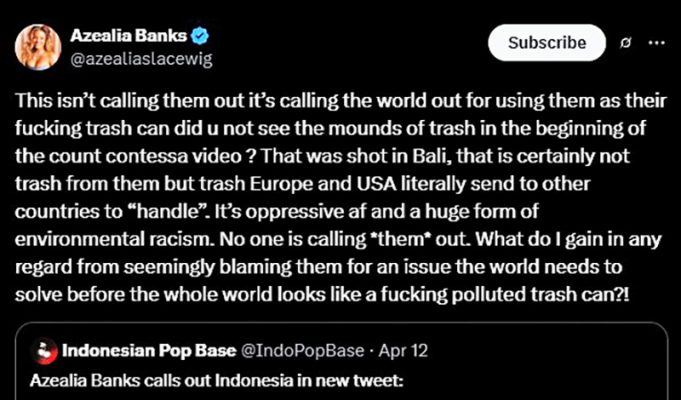Click the Indonesian Pop Base avatar
The image size is (681, 400).
click(x=44, y=351)
